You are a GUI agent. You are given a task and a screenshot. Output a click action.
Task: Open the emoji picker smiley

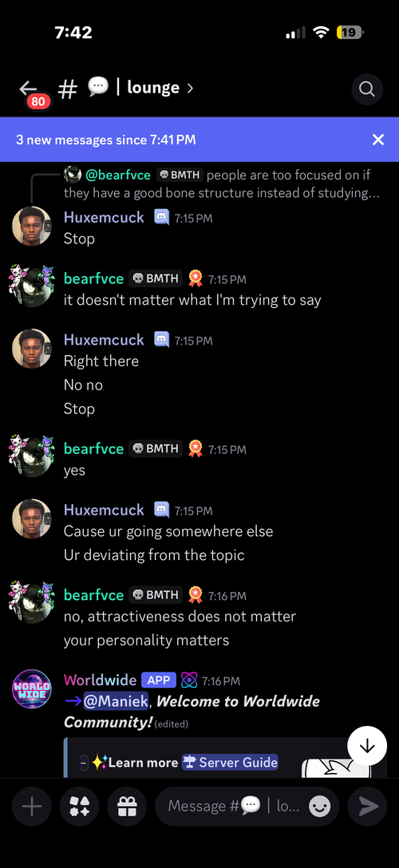pyautogui.click(x=320, y=807)
